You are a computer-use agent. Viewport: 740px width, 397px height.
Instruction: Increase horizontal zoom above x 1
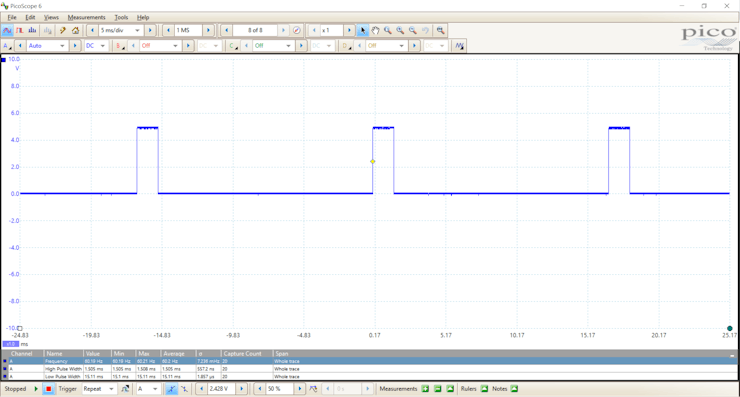[349, 30]
